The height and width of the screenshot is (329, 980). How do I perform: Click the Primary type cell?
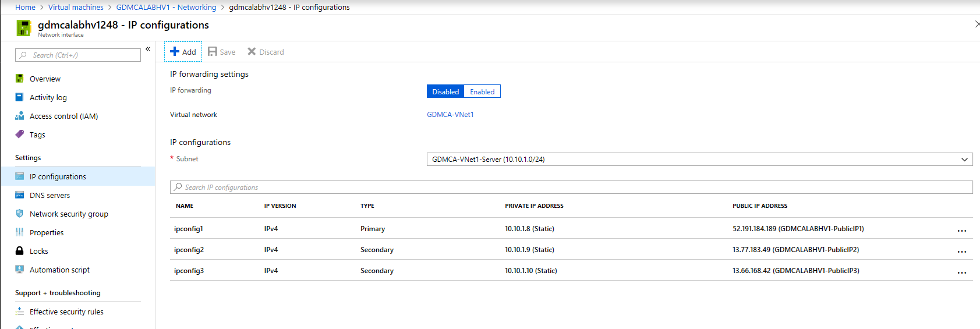(x=373, y=228)
